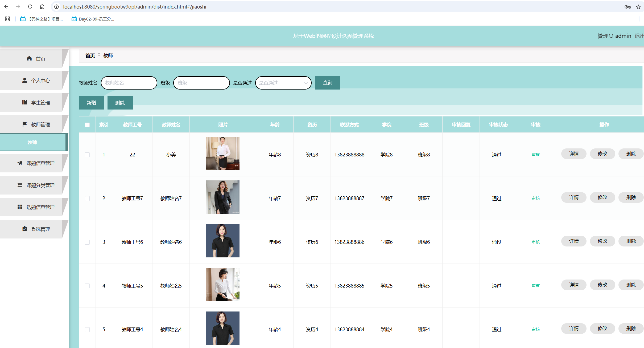Click 删除 for the 教师姓名5 row
The width and height of the screenshot is (644, 348).
(x=631, y=285)
